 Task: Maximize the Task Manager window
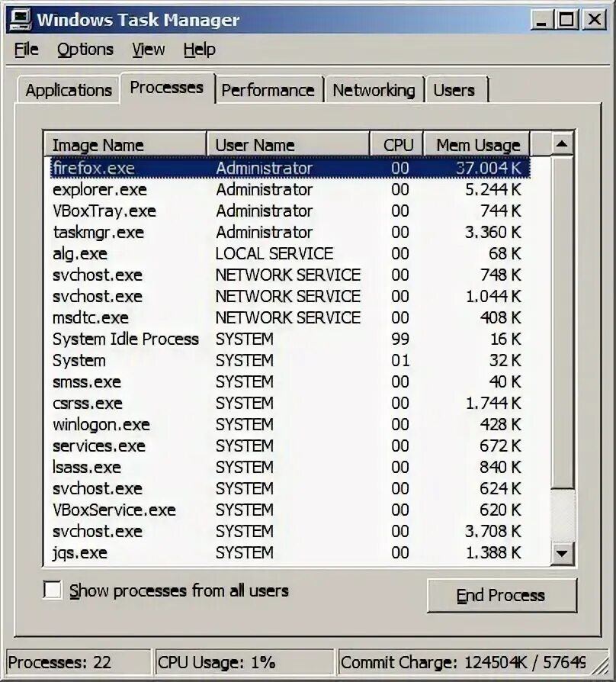click(x=566, y=20)
